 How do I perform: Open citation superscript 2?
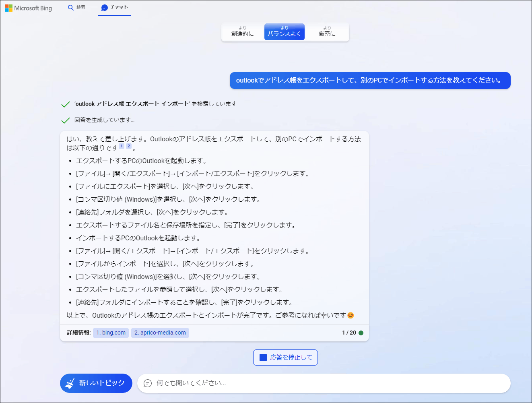tap(129, 146)
